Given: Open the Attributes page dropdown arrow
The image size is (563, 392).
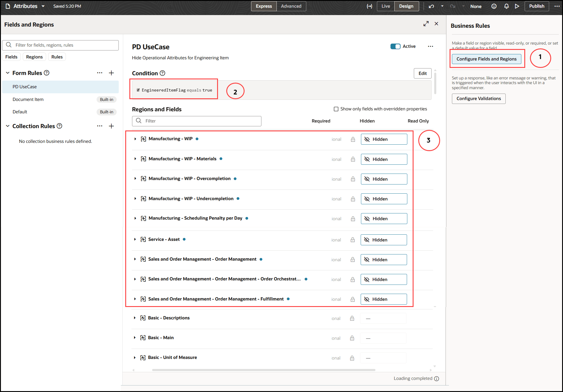Looking at the screenshot, I should [43, 6].
